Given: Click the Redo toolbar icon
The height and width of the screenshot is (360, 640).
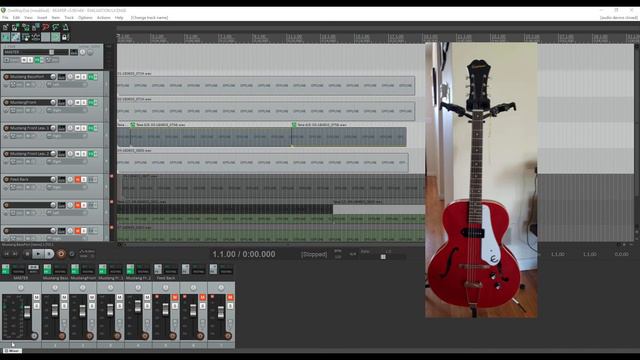Looking at the screenshot, I should pos(56,27).
